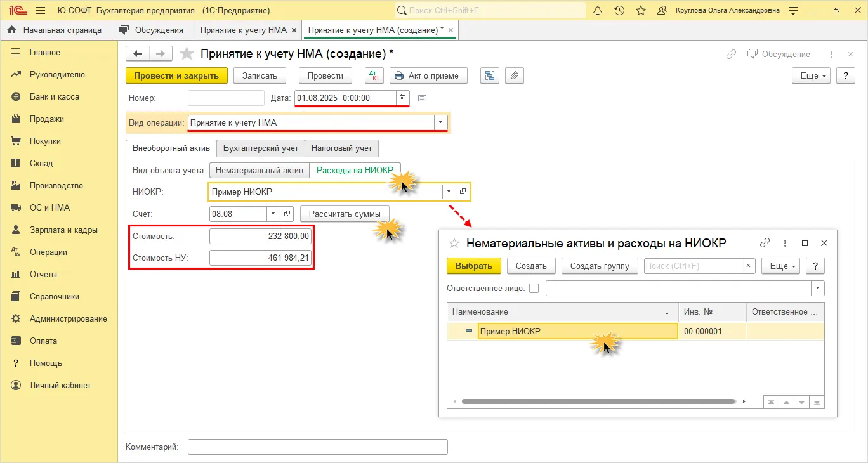Tick the Ответственное лицо checkbox
The image size is (868, 463).
pos(534,288)
